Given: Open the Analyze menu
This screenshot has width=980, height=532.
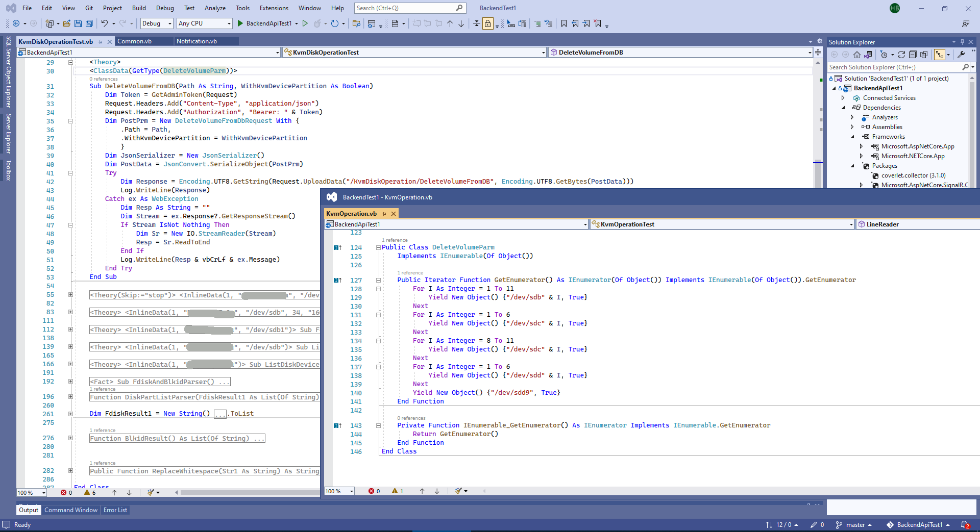Looking at the screenshot, I should 215,8.
